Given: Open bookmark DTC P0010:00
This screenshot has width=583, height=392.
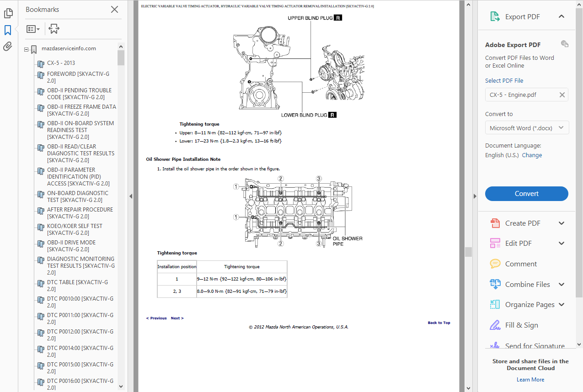Looking at the screenshot, I should pos(80,302).
